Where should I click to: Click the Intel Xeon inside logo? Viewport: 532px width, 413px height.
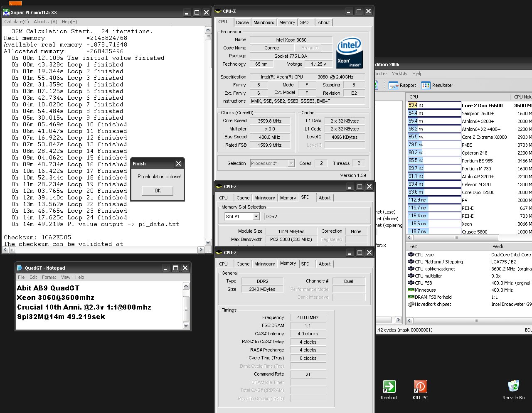[x=349, y=52]
